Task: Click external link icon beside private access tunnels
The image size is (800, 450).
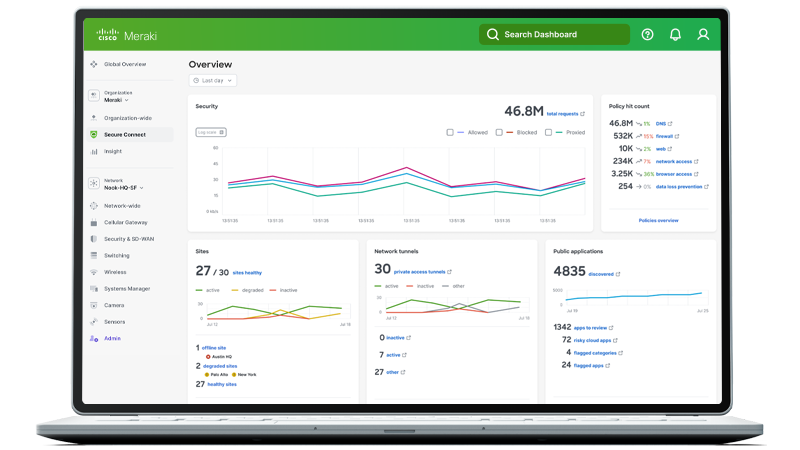Action: (449, 272)
